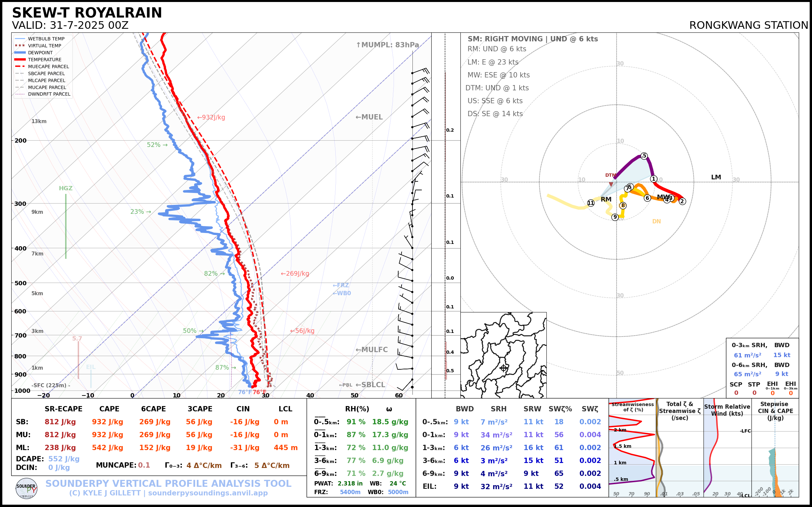Image resolution: width=812 pixels, height=507 pixels.
Task: Click the DCAPE value 552 J/kg
Action: (x=64, y=459)
